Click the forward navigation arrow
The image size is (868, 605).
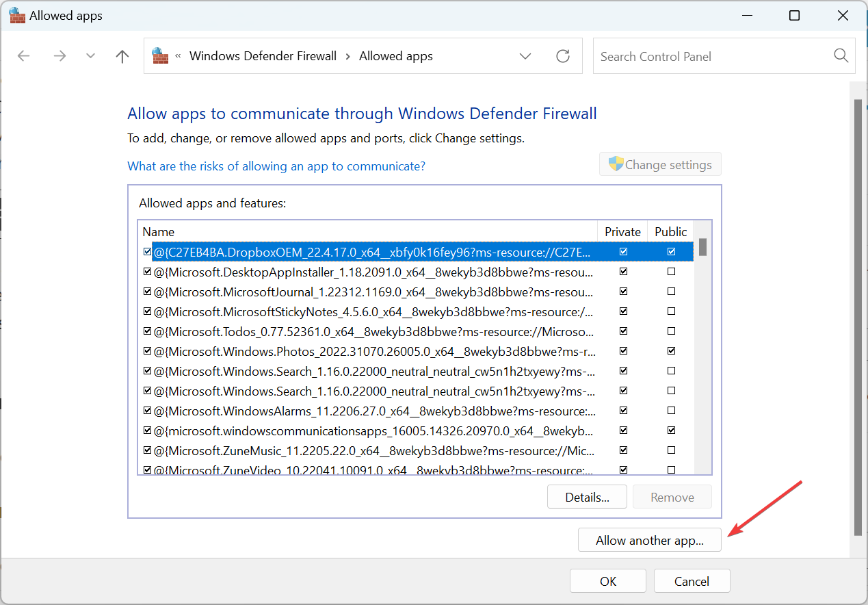pyautogui.click(x=60, y=56)
